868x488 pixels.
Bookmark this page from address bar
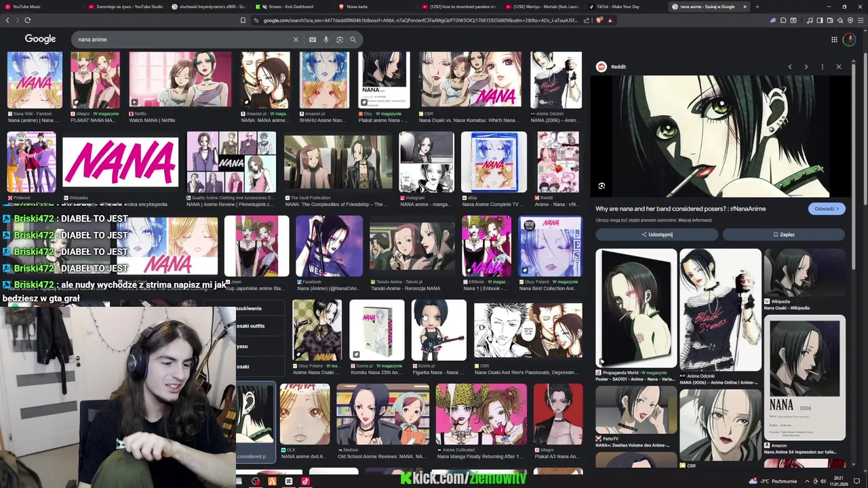(243, 20)
